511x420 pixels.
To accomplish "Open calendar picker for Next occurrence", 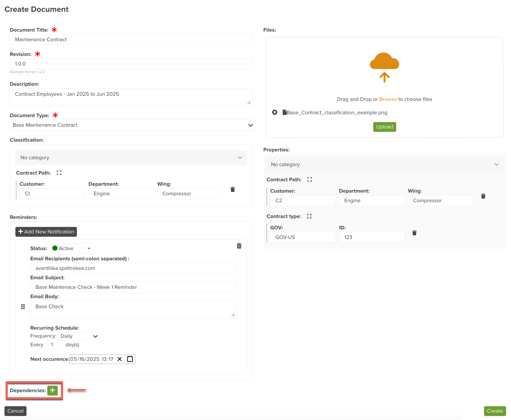I will 130,359.
